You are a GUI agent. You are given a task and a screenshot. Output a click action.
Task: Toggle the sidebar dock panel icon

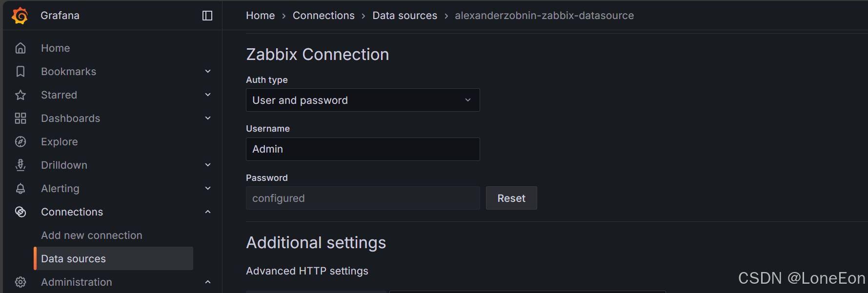click(x=207, y=16)
